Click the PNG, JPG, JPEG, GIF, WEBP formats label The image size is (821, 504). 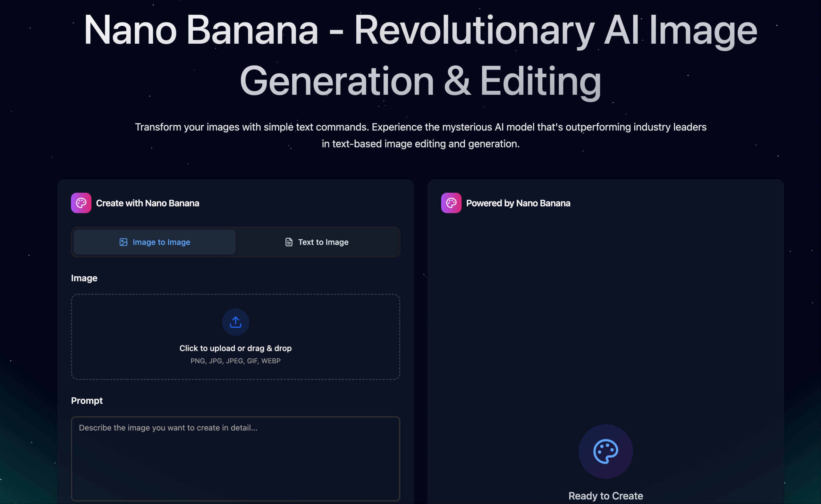235,361
